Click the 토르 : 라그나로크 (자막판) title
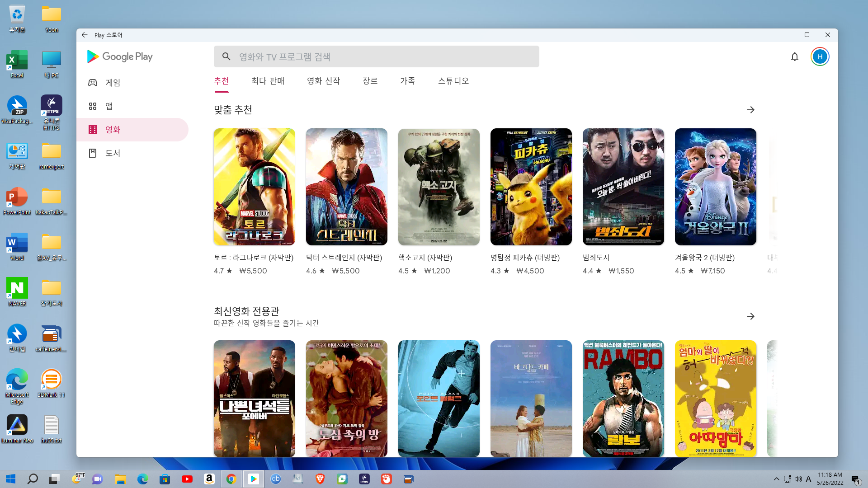The height and width of the screenshot is (488, 868). click(x=254, y=258)
